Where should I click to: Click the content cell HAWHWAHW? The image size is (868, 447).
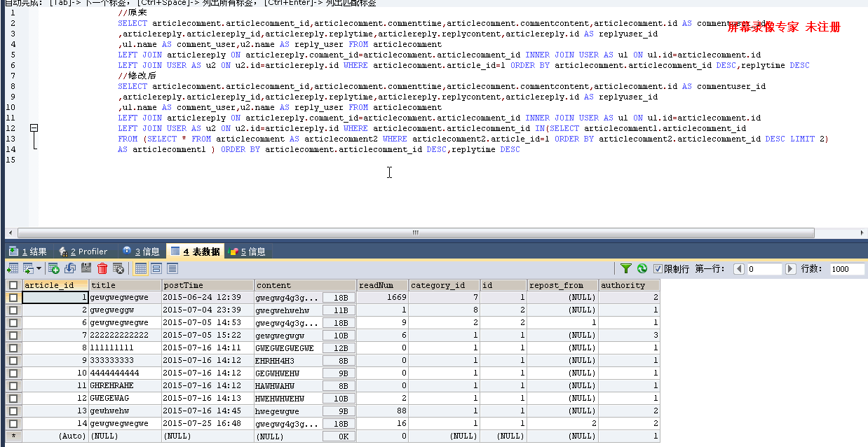click(288, 386)
